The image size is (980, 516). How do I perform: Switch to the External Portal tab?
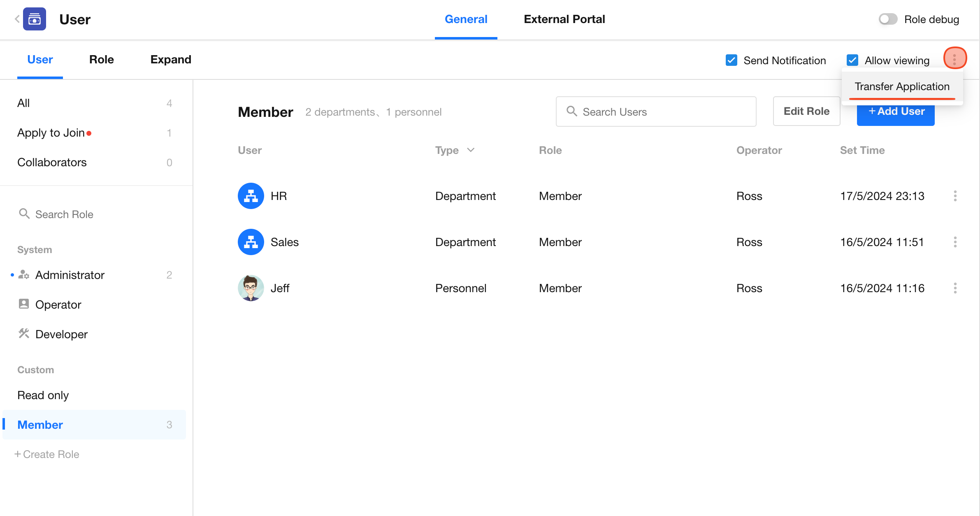point(564,19)
